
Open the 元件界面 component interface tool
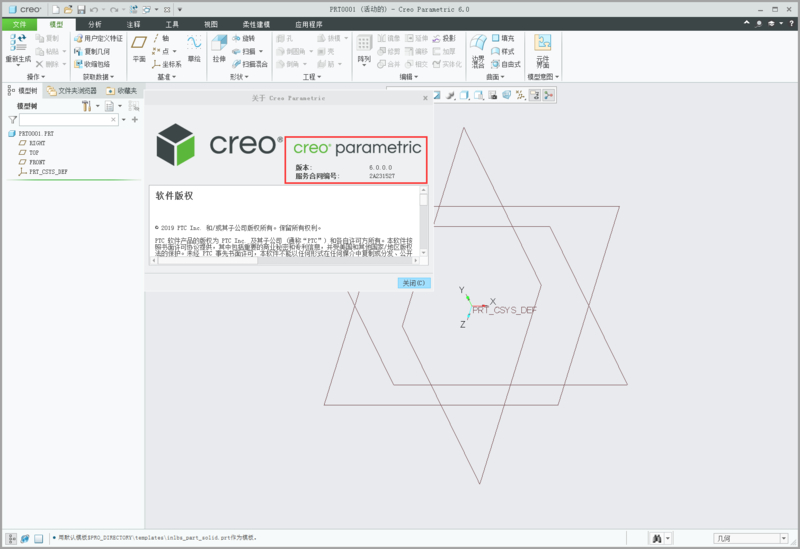(543, 51)
